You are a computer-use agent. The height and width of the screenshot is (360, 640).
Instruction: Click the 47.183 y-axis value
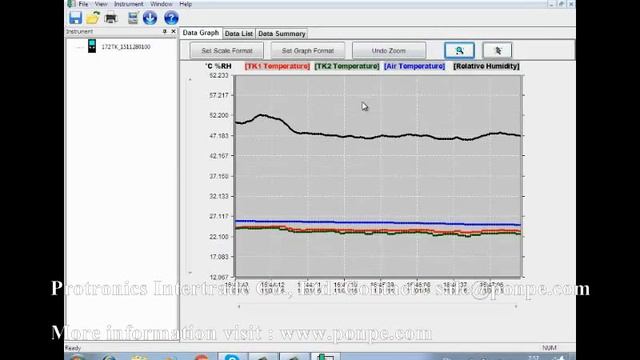point(219,136)
